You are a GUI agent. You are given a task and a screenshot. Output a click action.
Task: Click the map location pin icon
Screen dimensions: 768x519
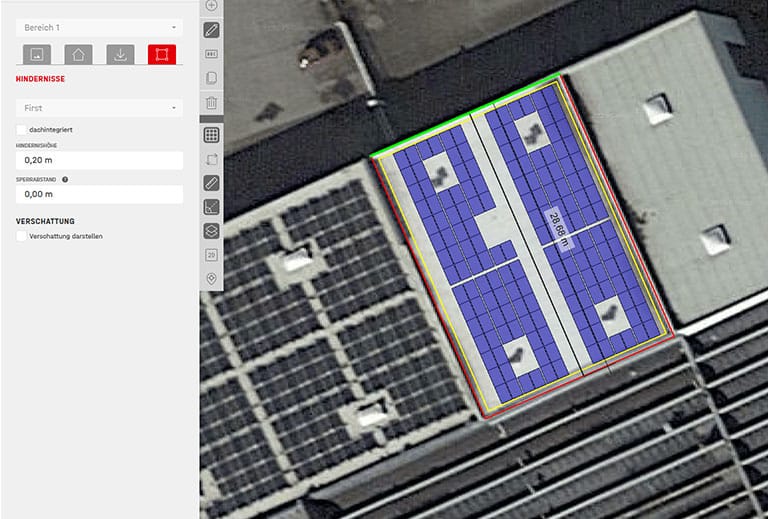(x=211, y=279)
